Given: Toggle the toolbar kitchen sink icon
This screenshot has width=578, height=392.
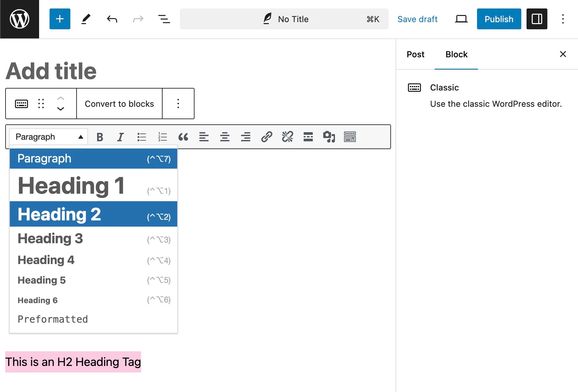Looking at the screenshot, I should (350, 137).
